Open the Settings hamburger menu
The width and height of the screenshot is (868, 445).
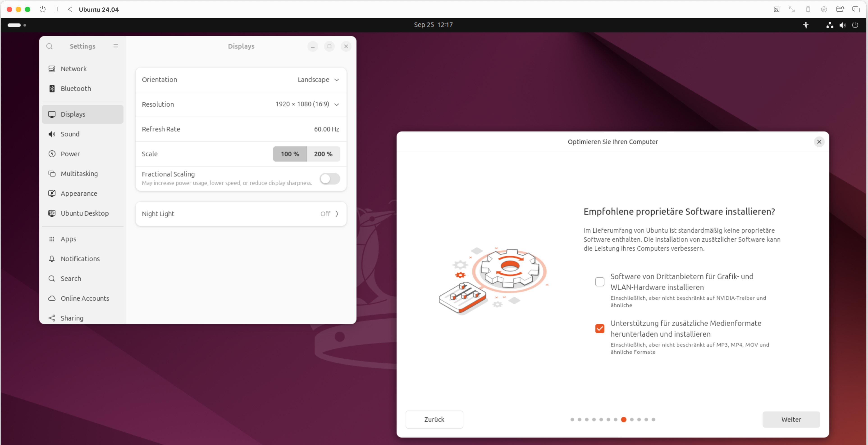(116, 46)
